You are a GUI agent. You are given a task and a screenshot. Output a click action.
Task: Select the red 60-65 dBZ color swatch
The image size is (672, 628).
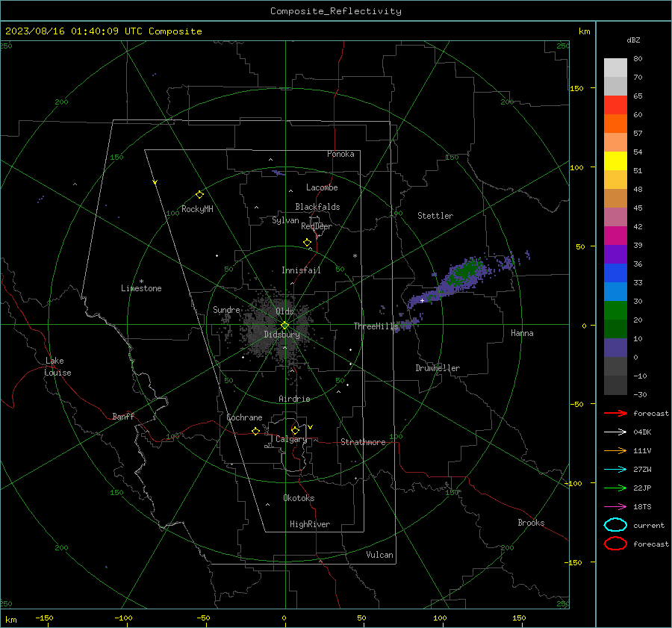[615, 105]
